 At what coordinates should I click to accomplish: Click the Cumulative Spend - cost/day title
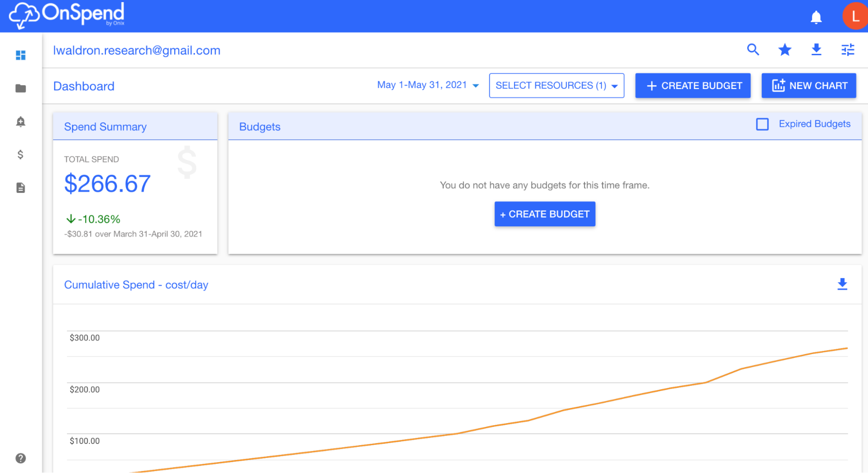coord(136,285)
